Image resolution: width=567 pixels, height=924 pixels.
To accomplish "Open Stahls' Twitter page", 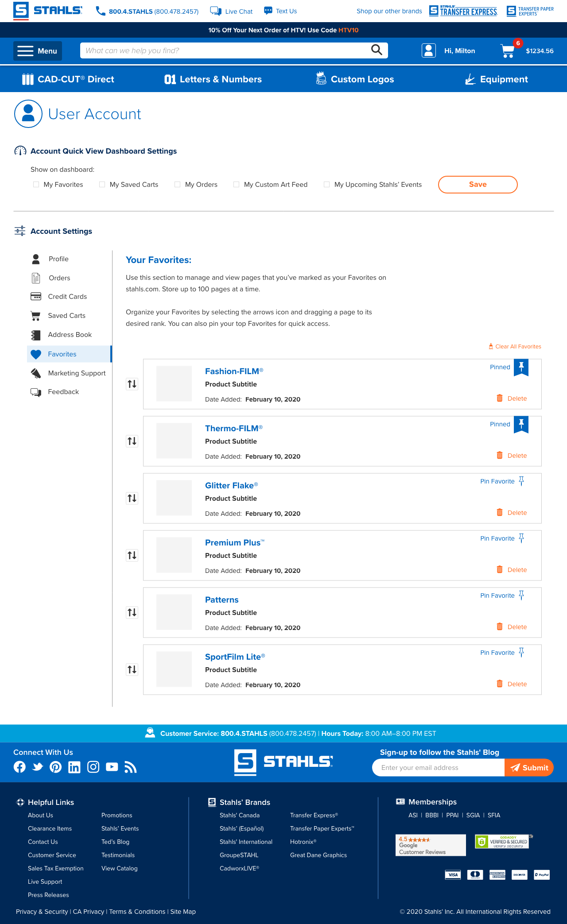I will tap(38, 767).
